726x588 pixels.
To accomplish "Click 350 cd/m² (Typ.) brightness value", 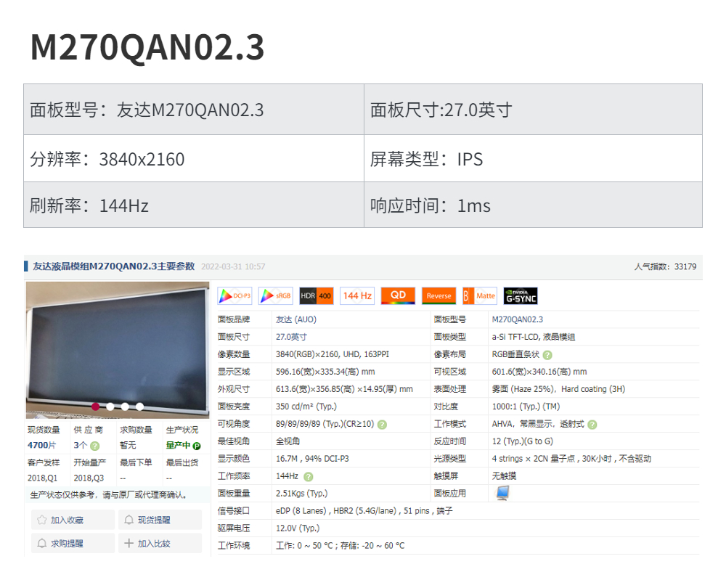I will [306, 407].
